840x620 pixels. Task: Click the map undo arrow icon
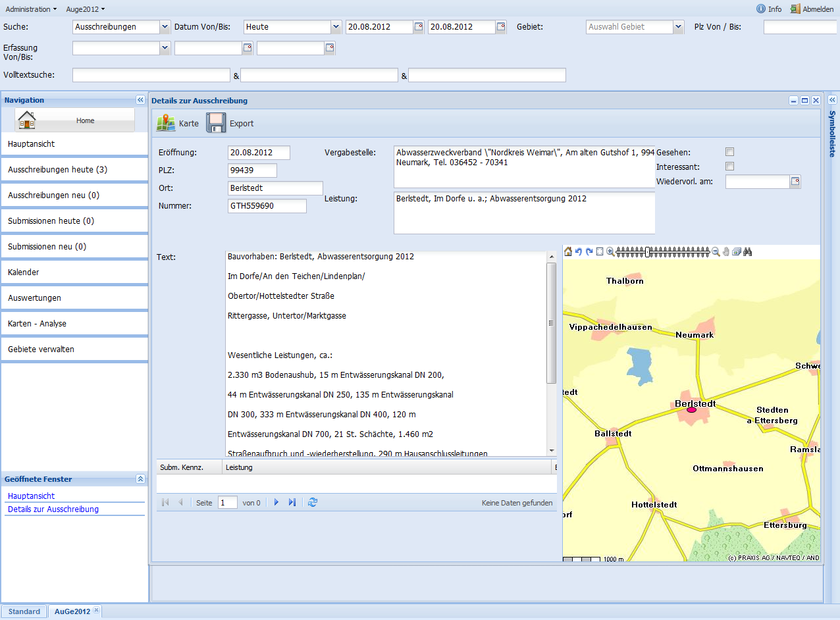coord(579,252)
